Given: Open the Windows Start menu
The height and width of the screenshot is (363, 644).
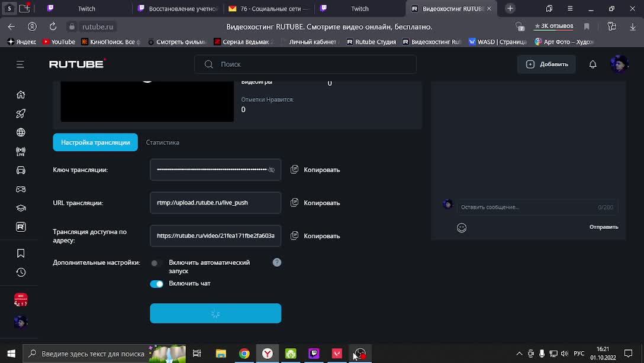Looking at the screenshot, I should pos(11,354).
